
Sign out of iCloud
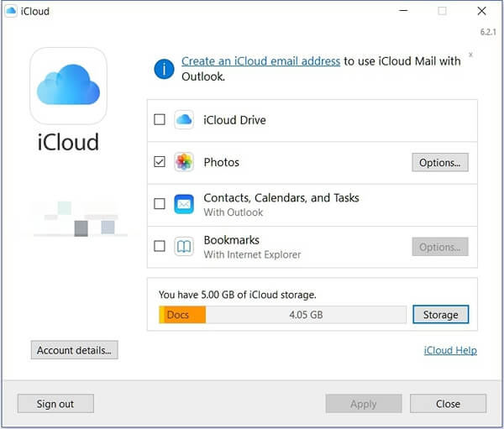(55, 404)
